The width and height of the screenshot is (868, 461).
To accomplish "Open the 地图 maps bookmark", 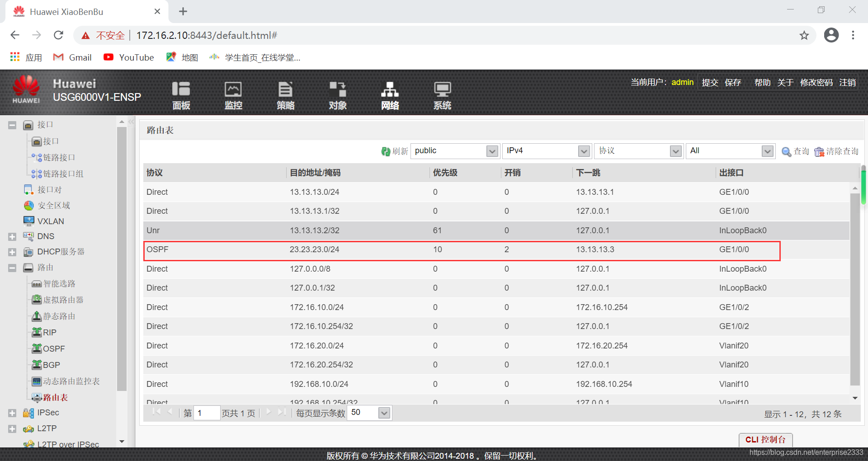I will tap(182, 57).
